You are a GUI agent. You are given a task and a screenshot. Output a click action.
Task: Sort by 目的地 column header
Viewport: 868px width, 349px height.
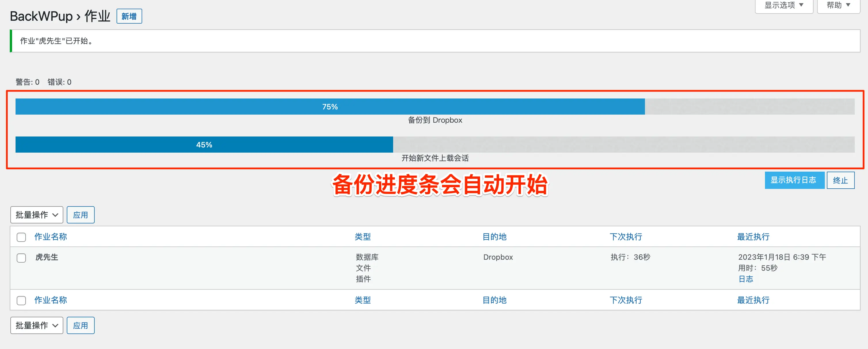click(x=494, y=237)
